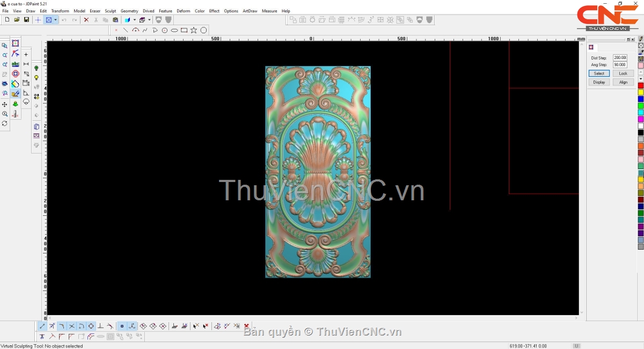This screenshot has height=349, width=644.
Task: Toggle the circle center snap button
Action: [91, 326]
